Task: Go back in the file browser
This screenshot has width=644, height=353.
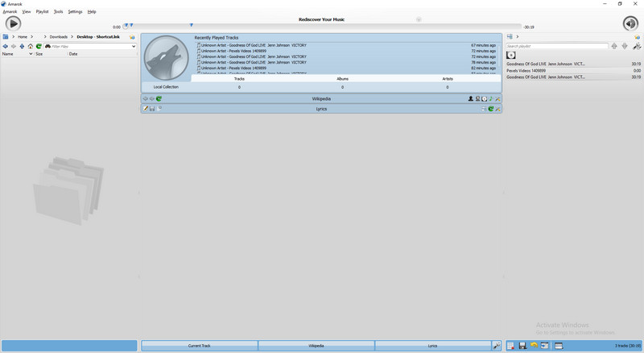Action: (x=6, y=47)
